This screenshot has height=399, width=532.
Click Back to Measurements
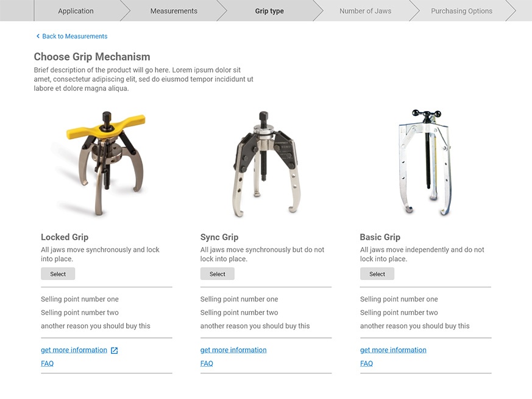pos(74,36)
